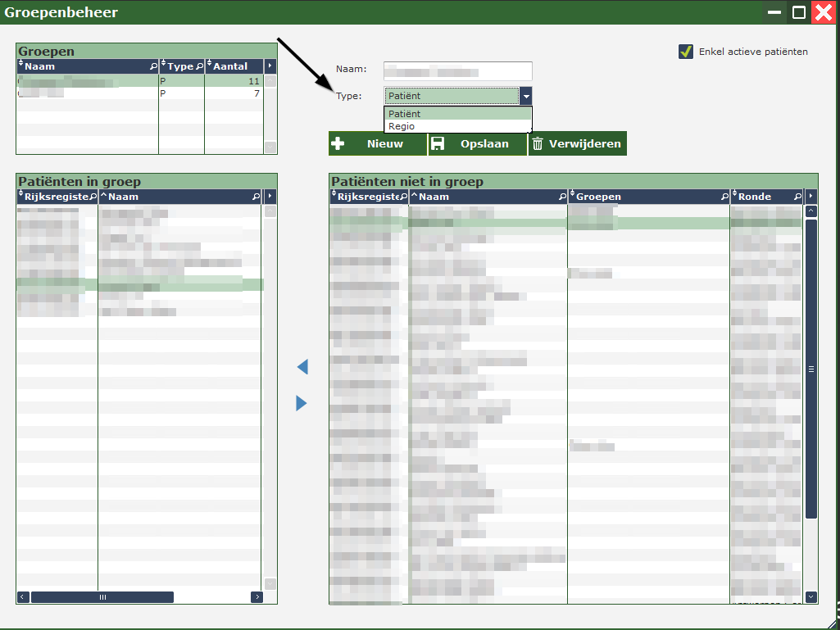This screenshot has height=630, width=840.
Task: Search Naam in Patiënten niet in groep table
Action: [562, 197]
